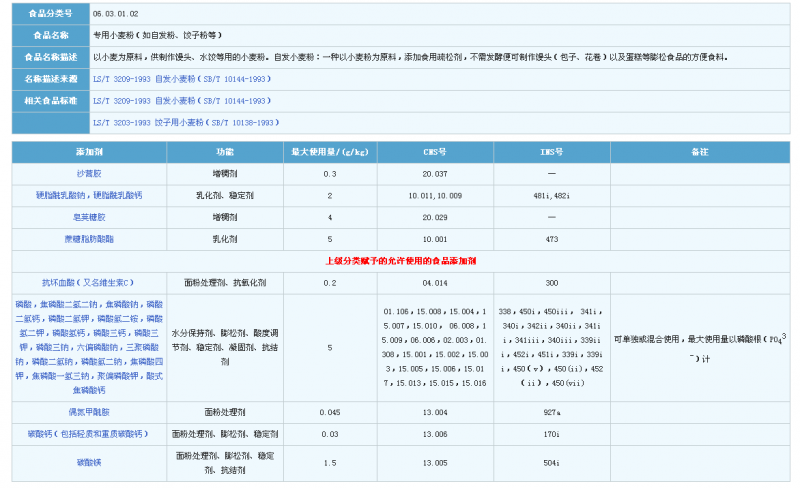Select the 蔗糖脂肪酸酯 additive link

87,239
